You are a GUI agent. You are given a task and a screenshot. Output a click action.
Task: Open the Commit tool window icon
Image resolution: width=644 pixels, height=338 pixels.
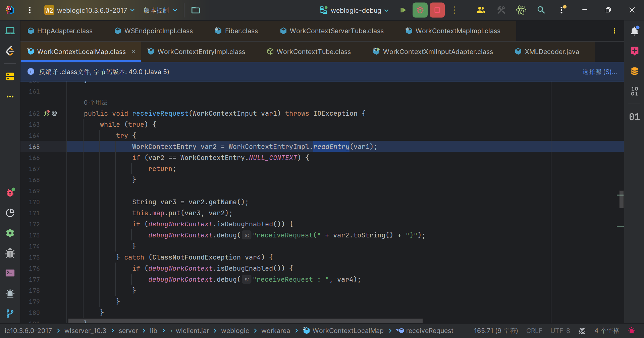(x=10, y=51)
